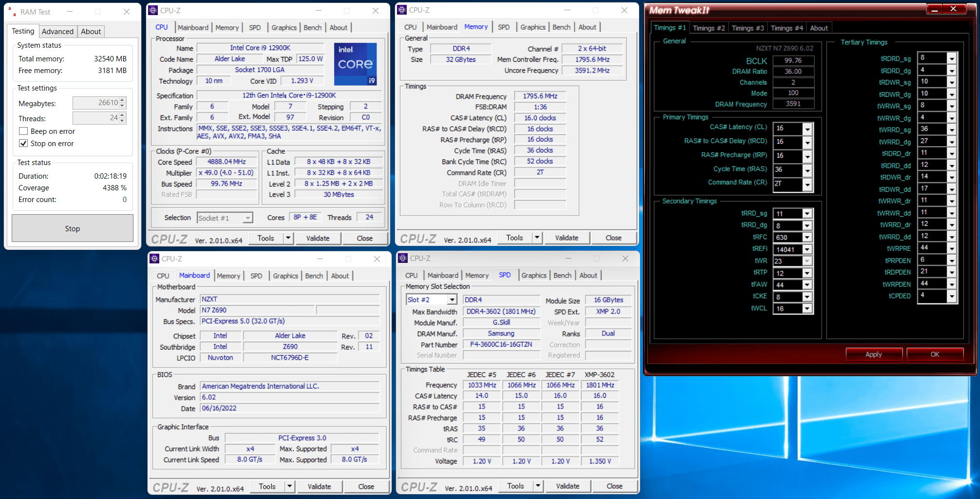Switch to the About tab in RAM Test
Image resolution: width=980 pixels, height=499 pixels.
click(91, 31)
